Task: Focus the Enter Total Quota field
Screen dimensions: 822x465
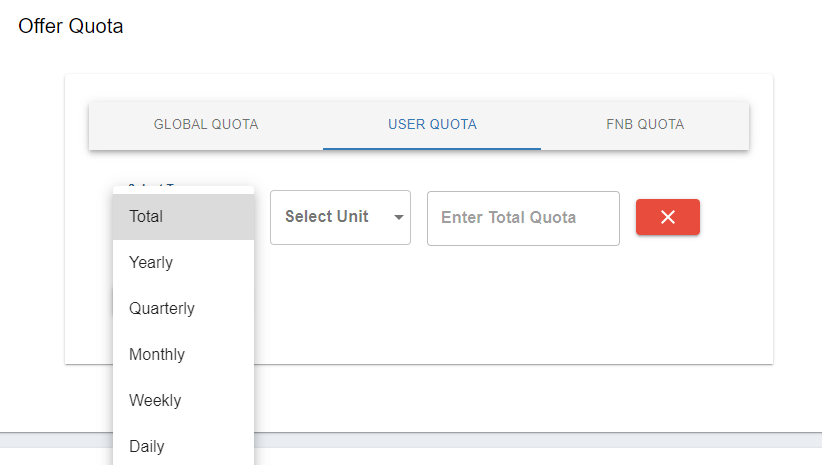Action: 523,218
